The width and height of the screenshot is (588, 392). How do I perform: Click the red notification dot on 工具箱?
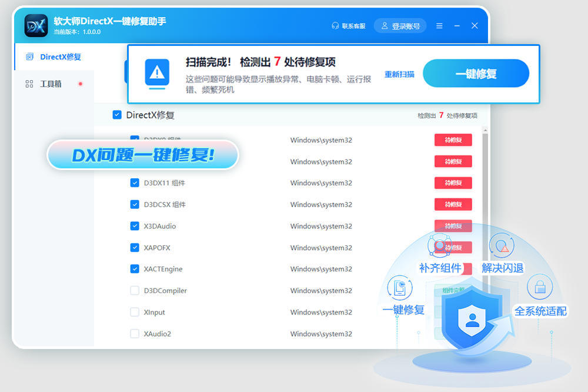80,84
